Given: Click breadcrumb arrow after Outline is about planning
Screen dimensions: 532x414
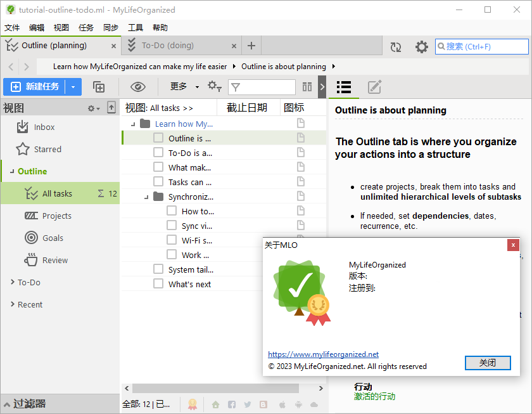Looking at the screenshot, I should point(334,67).
